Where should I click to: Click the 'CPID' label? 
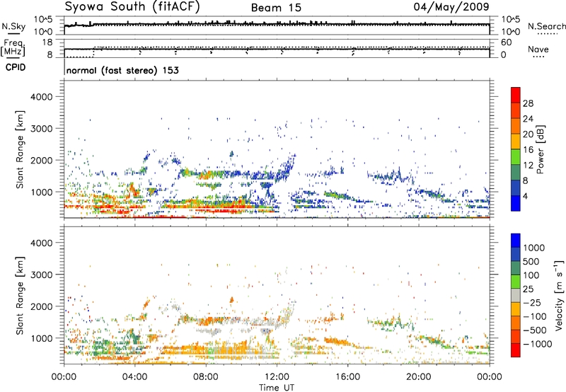tap(16, 67)
